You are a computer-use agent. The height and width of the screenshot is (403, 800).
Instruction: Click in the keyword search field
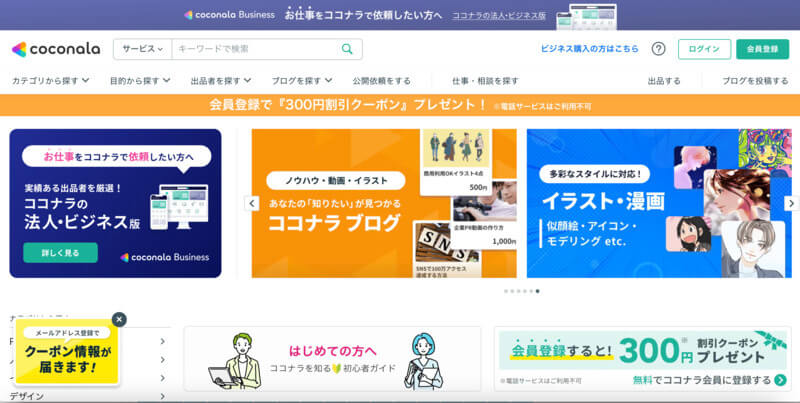pyautogui.click(x=255, y=49)
